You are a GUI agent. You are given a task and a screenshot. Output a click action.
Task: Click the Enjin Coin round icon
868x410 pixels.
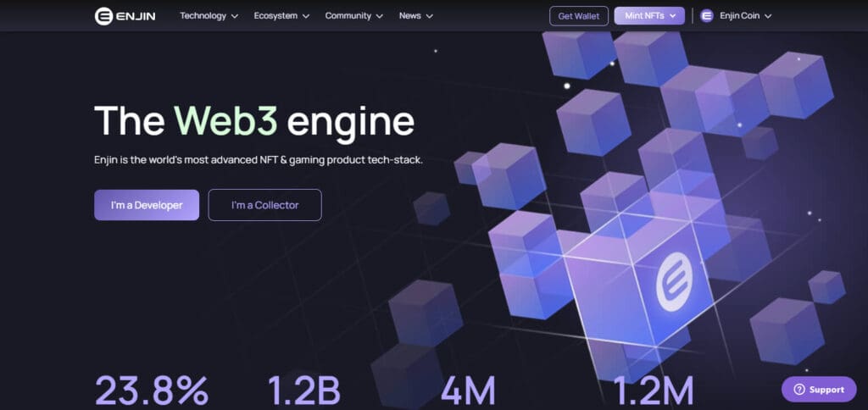point(707,16)
